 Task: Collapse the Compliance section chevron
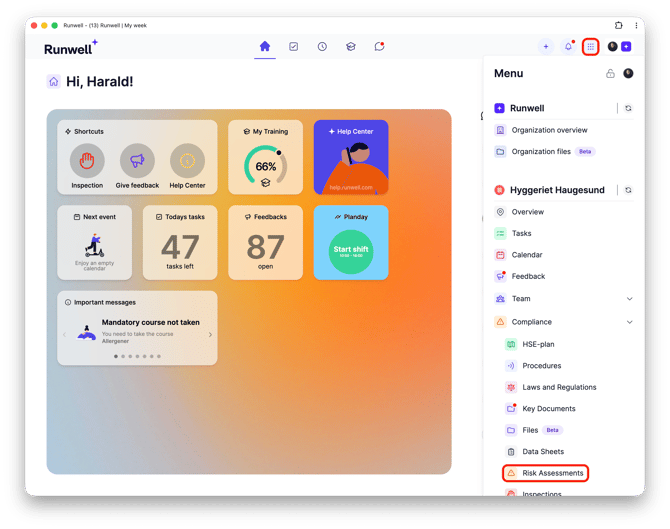(x=629, y=322)
